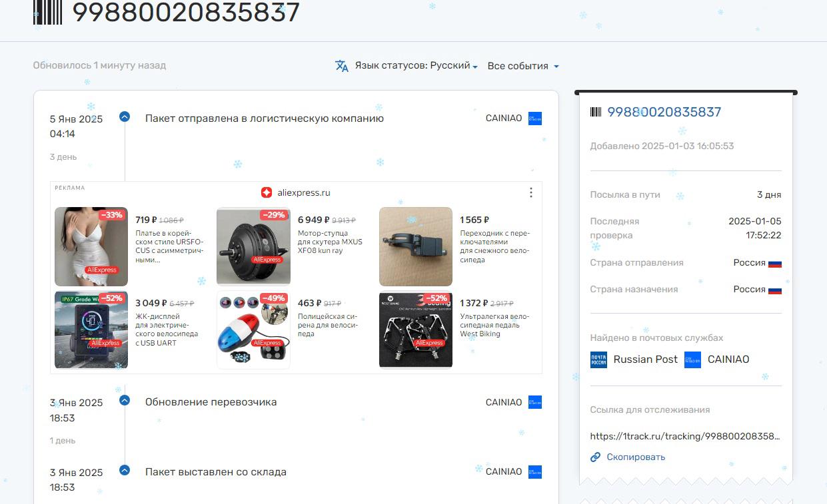Open the West Biking pedal ad thumbnail
This screenshot has height=504, width=827.
(416, 330)
